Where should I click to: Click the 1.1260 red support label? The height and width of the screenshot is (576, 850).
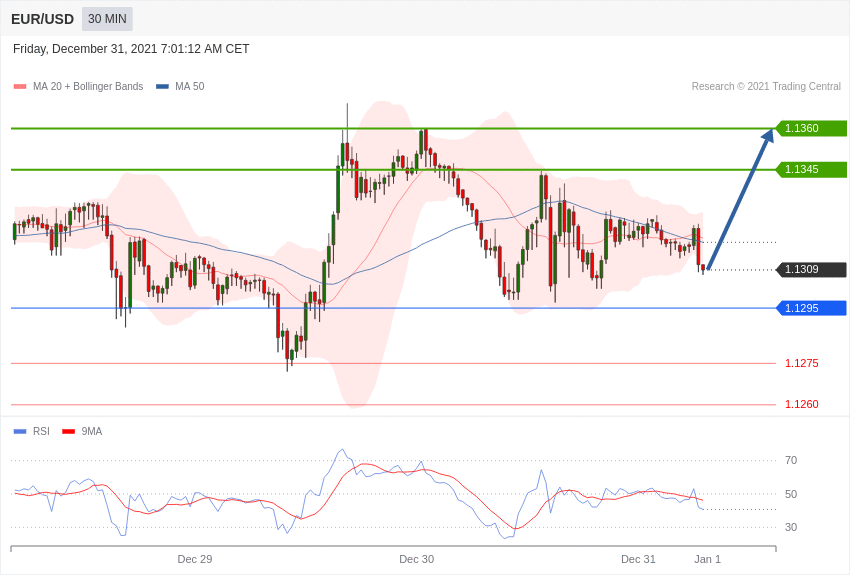[802, 404]
